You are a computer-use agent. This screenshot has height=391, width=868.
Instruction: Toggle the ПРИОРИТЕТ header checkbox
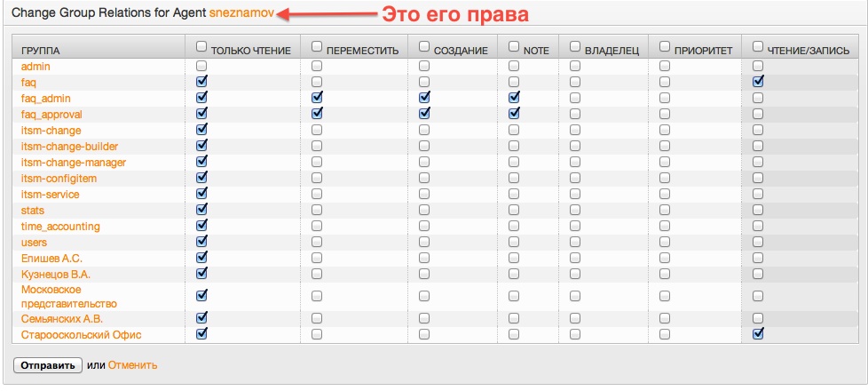(664, 46)
